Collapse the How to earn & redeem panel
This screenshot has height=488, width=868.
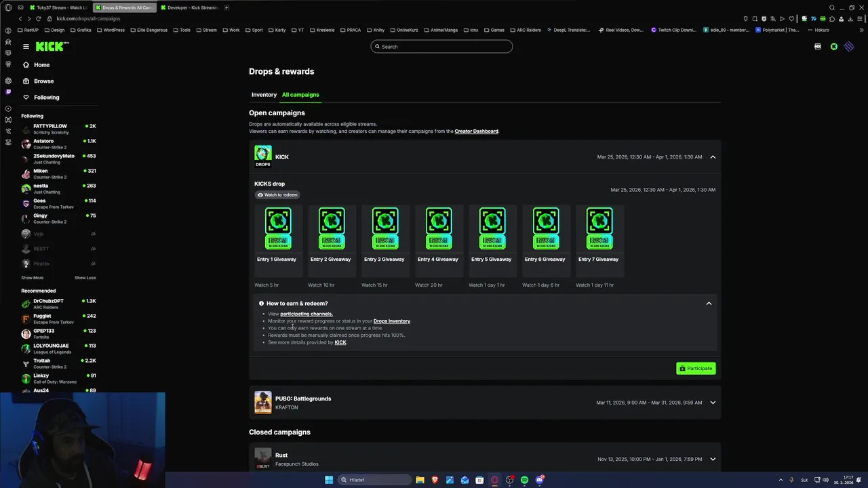coord(709,304)
